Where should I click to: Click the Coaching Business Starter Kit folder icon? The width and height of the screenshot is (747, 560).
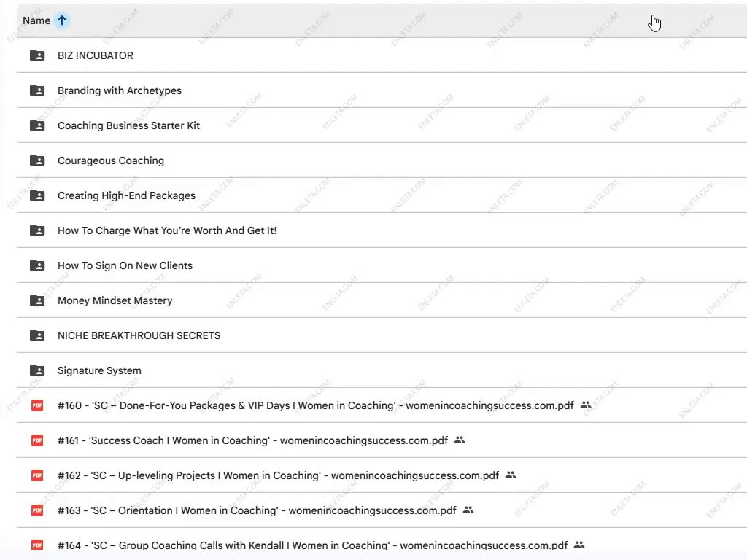pyautogui.click(x=37, y=125)
